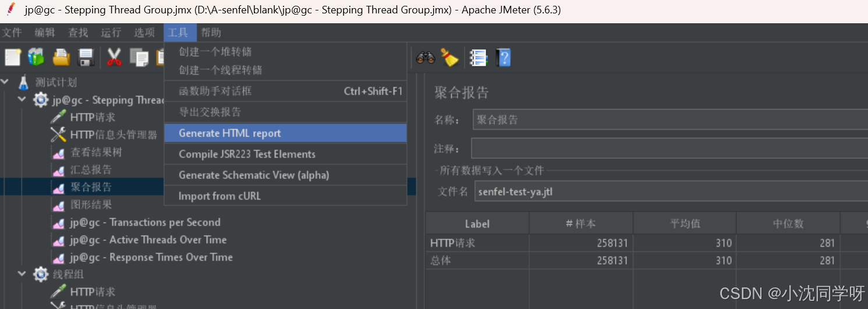Open the 编辑 menu
The width and height of the screenshot is (868, 309).
45,33
